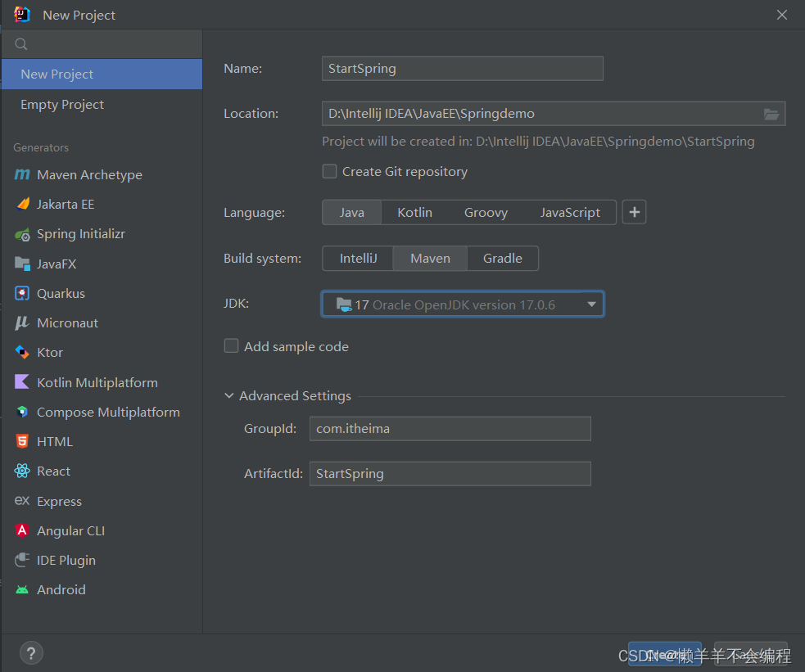805x672 pixels.
Task: Click the Name field containing StartSpring
Action: click(462, 69)
